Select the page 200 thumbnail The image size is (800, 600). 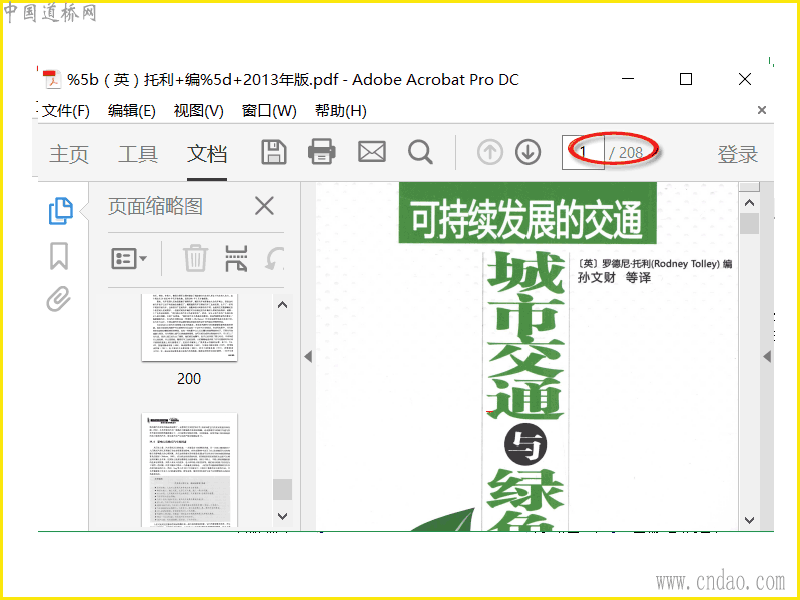(x=189, y=327)
